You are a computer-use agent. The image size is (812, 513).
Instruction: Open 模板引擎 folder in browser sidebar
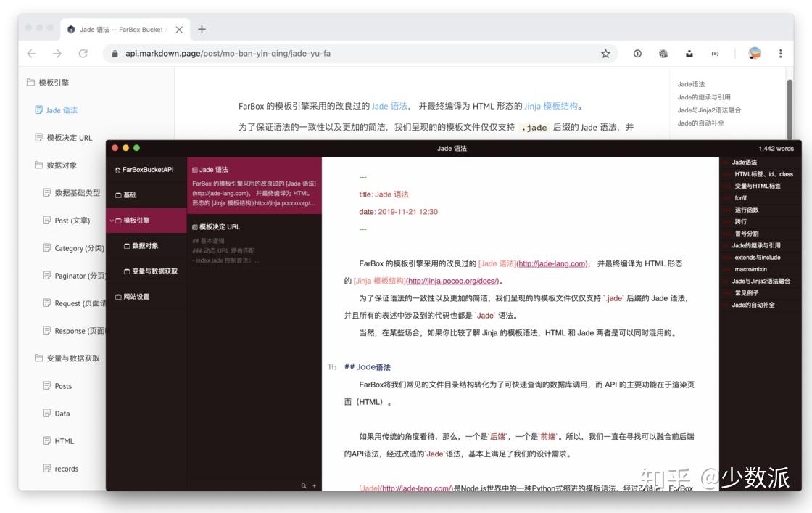tap(48, 83)
